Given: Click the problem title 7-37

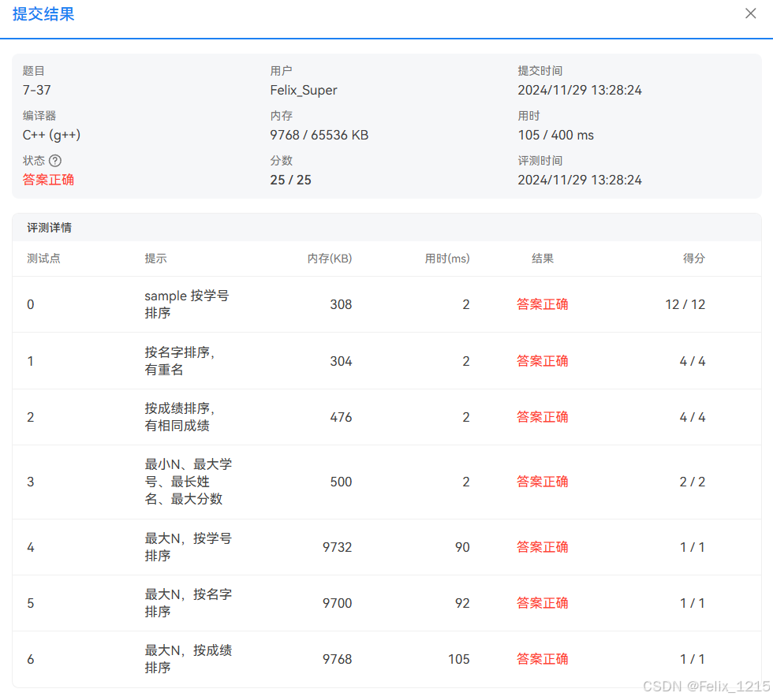Looking at the screenshot, I should [34, 90].
